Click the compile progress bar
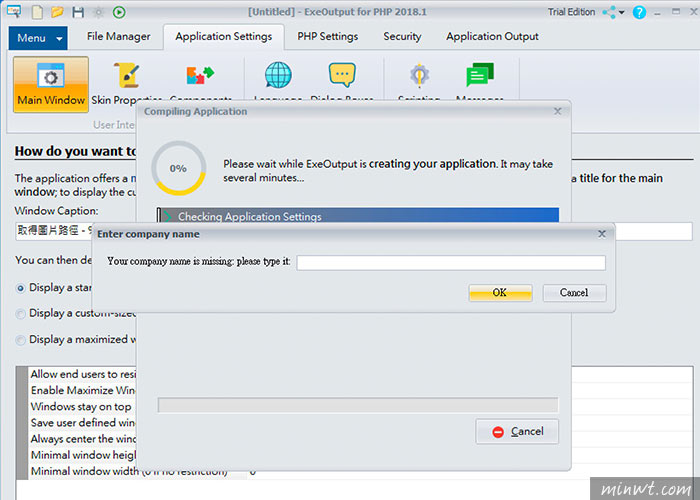The width and height of the screenshot is (700, 500). coord(358,405)
